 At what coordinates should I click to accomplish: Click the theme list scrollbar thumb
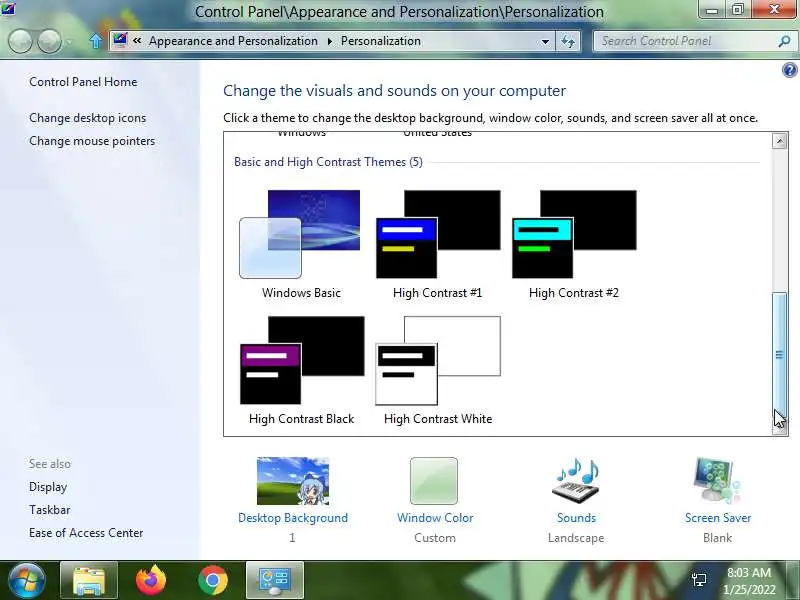tap(779, 355)
